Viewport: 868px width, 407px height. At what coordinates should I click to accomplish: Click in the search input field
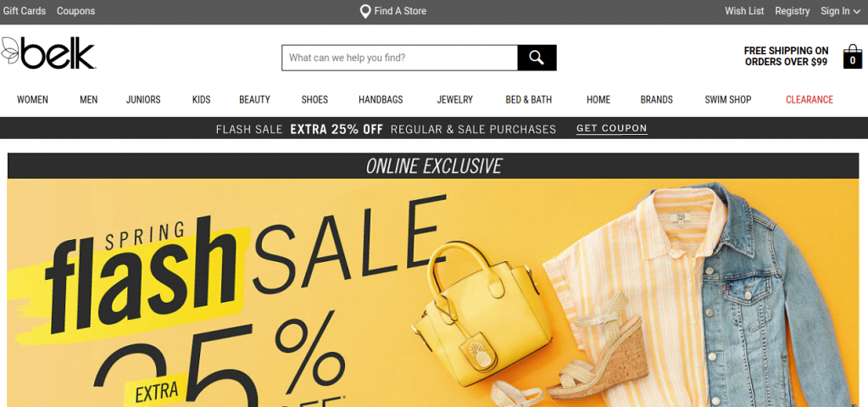coord(400,58)
